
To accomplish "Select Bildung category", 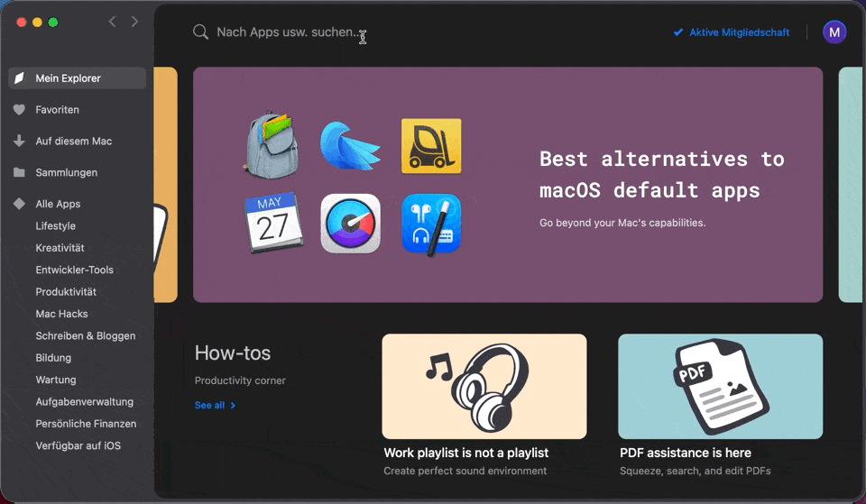I will click(x=53, y=358).
